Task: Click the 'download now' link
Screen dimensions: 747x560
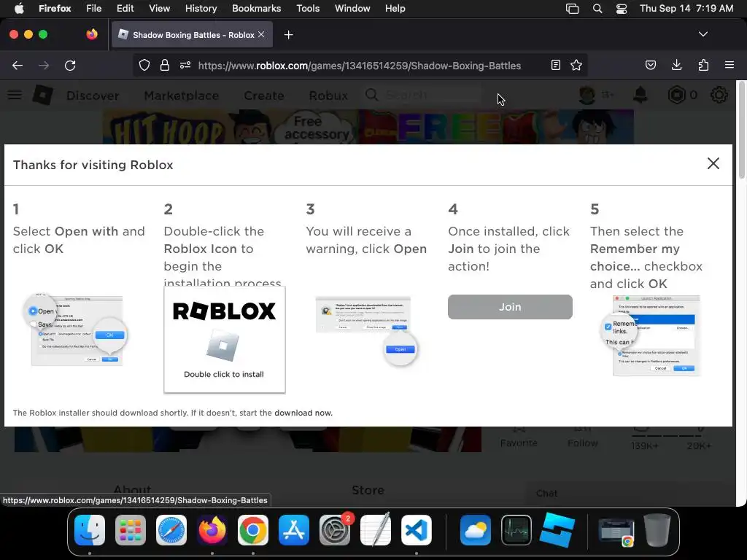Action: coord(303,413)
